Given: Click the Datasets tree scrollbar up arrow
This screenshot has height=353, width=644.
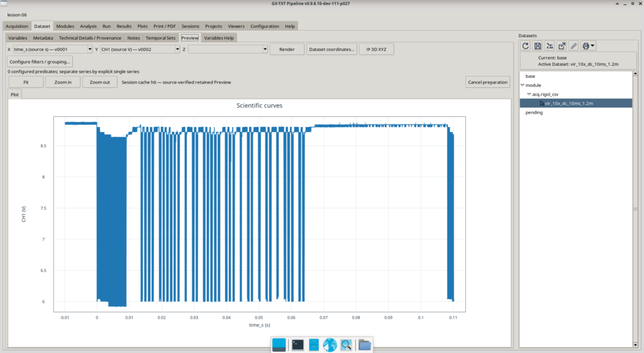Looking at the screenshot, I should coord(635,73).
